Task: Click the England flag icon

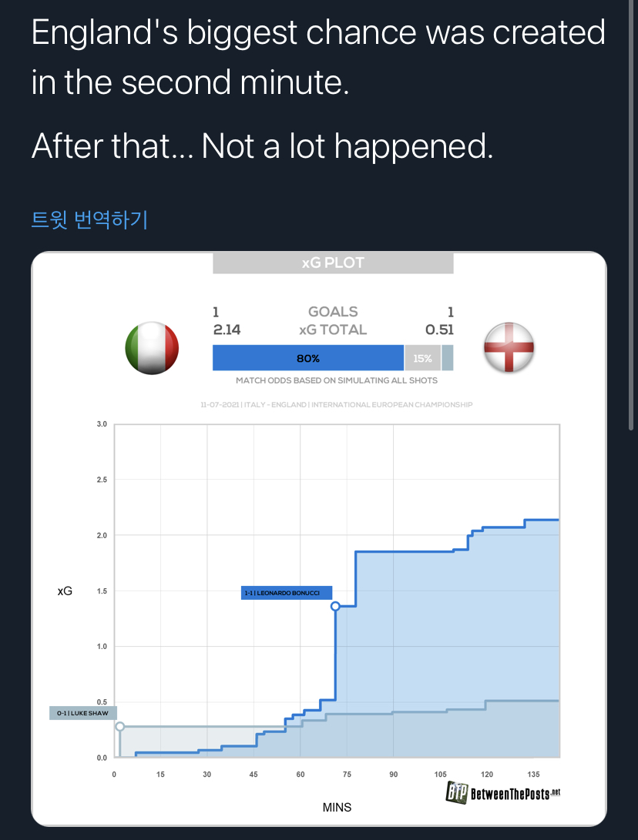Action: [509, 348]
